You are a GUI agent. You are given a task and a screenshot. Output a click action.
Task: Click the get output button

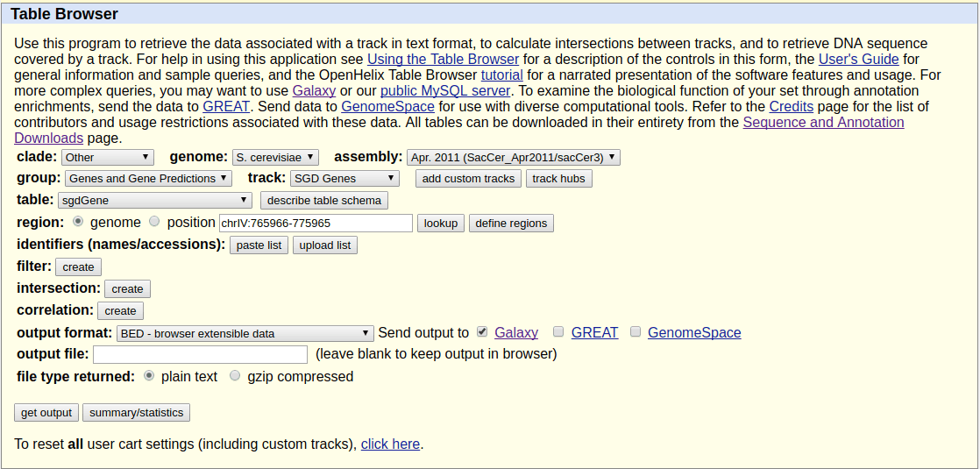point(46,413)
